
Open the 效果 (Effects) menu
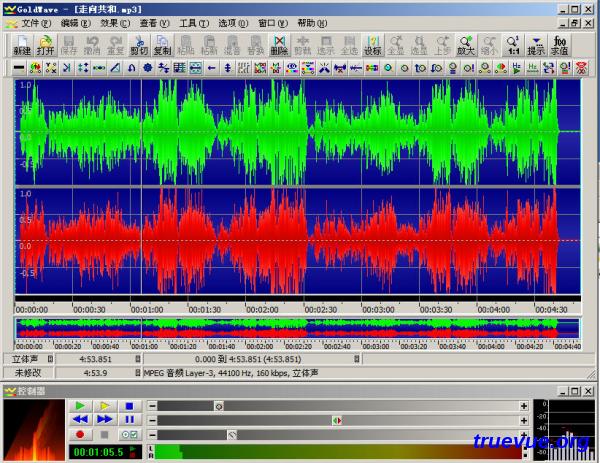[x=115, y=23]
